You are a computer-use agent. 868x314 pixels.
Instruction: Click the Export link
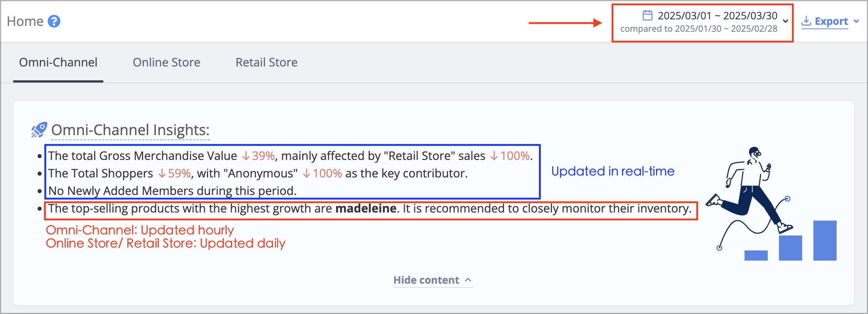(x=831, y=21)
